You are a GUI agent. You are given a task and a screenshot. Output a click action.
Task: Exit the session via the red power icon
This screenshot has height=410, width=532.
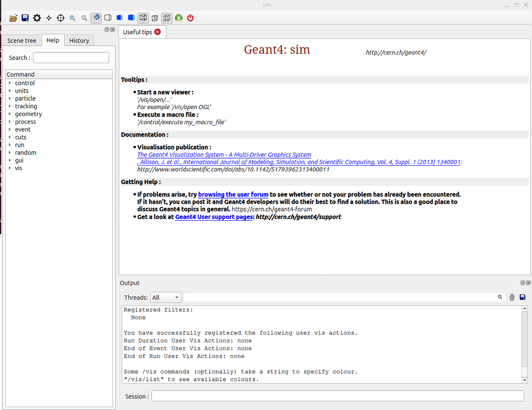point(190,18)
